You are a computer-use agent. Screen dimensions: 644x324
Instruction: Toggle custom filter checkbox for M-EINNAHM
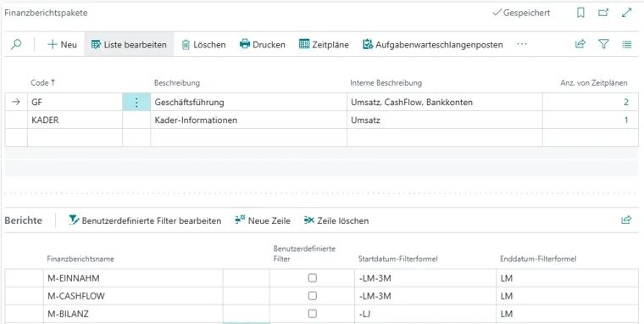(x=313, y=278)
